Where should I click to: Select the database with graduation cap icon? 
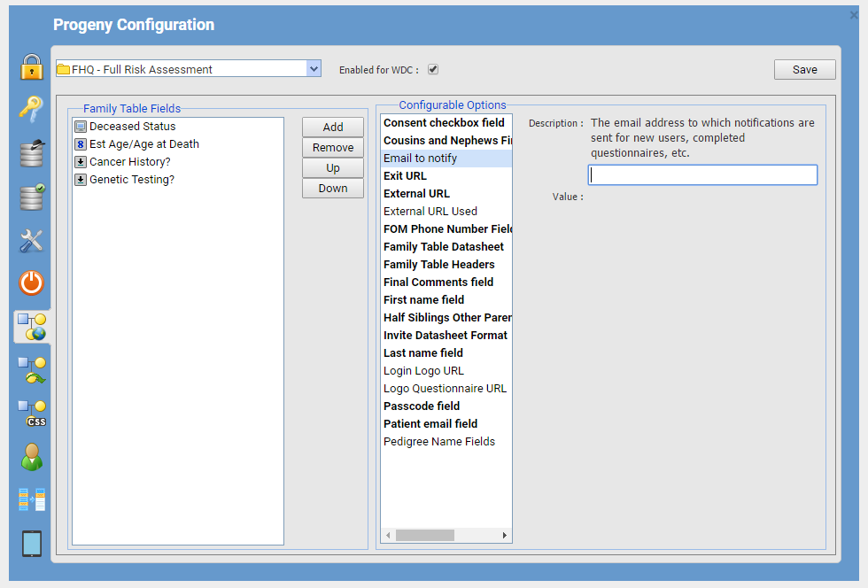(x=32, y=153)
